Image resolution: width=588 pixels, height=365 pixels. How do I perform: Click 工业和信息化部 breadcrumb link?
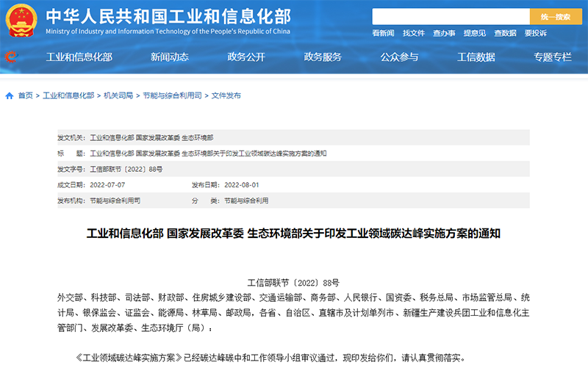[68, 95]
